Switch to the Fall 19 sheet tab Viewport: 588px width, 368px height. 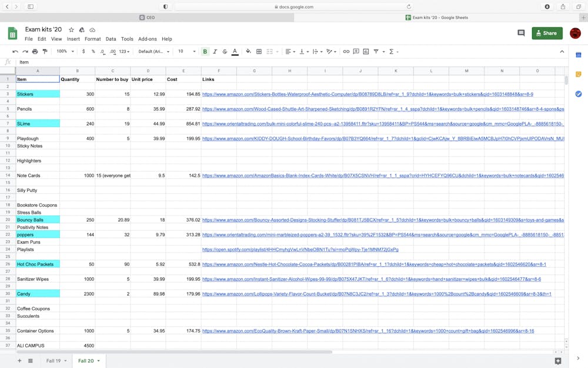click(53, 361)
